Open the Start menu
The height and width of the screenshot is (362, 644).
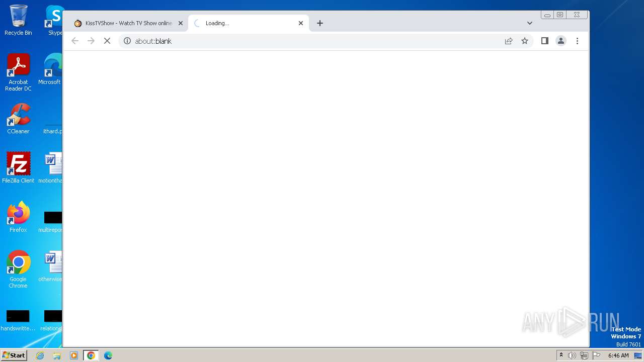pyautogui.click(x=14, y=355)
